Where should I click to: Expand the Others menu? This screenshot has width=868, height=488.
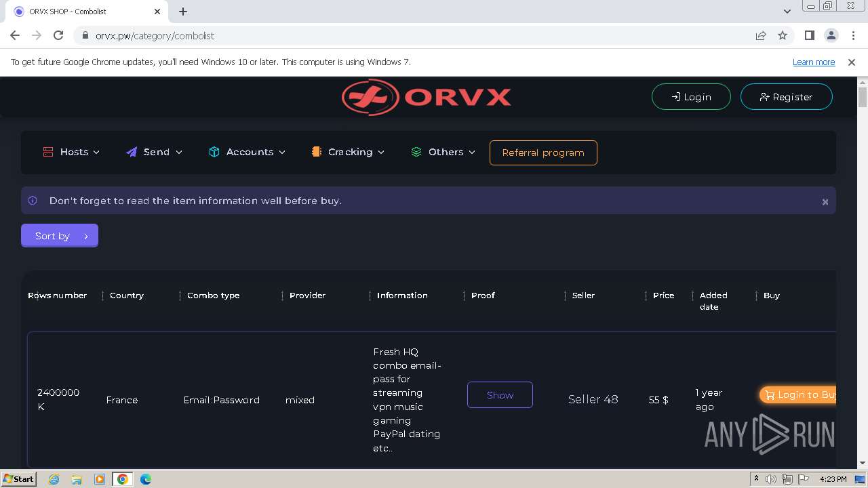click(443, 152)
